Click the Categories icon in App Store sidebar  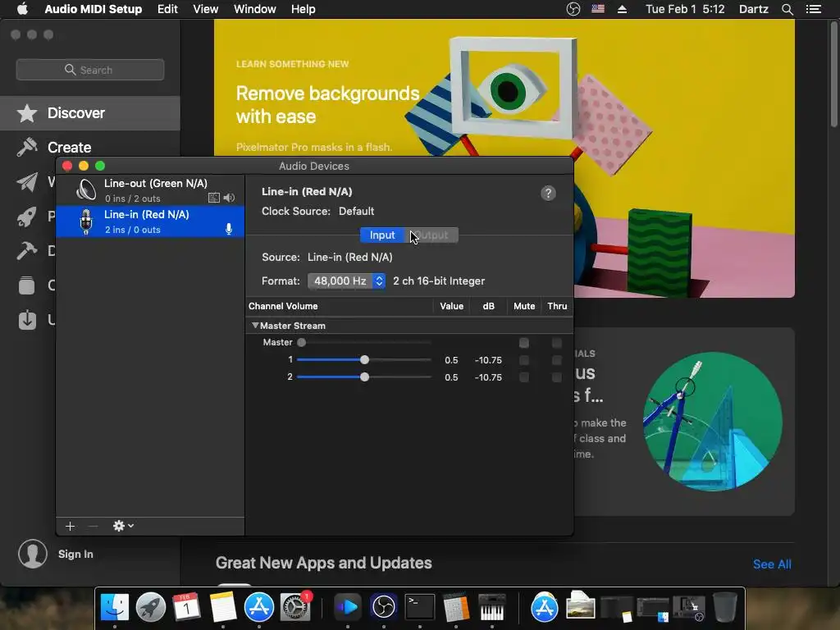pos(27,285)
